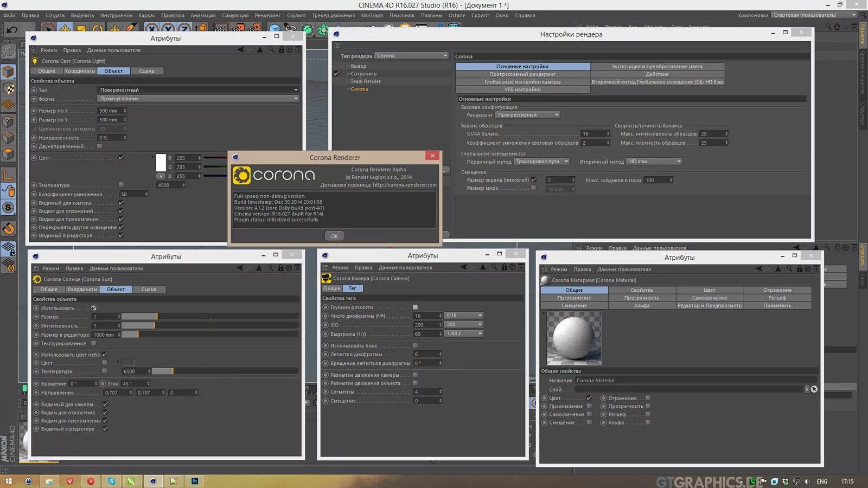Open Opera browser from the taskbar
Screen dimensions: 868x488
point(91,481)
